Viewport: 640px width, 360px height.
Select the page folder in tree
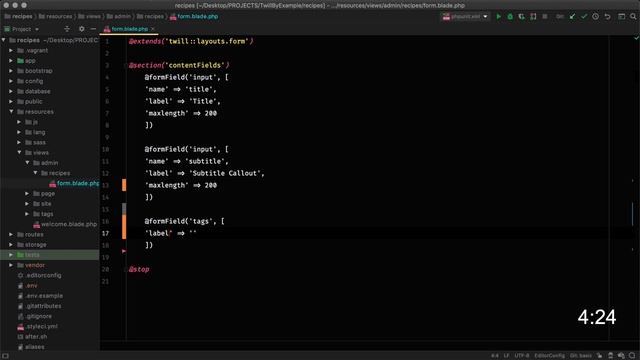click(44, 193)
